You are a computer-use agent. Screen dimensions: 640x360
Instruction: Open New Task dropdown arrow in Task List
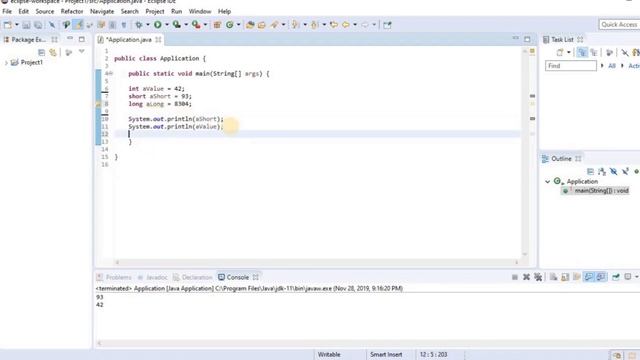pyautogui.click(x=569, y=52)
